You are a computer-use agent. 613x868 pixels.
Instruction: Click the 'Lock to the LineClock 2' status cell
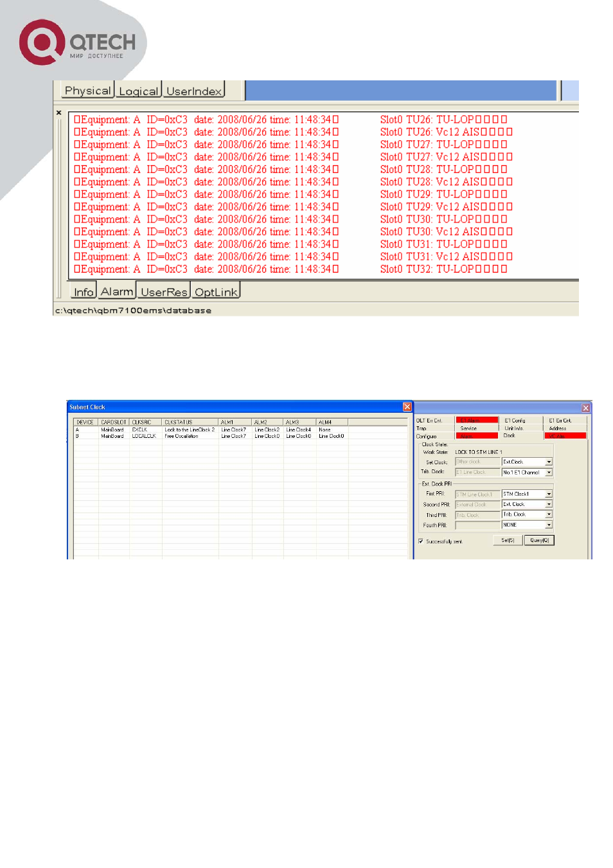coord(190,429)
